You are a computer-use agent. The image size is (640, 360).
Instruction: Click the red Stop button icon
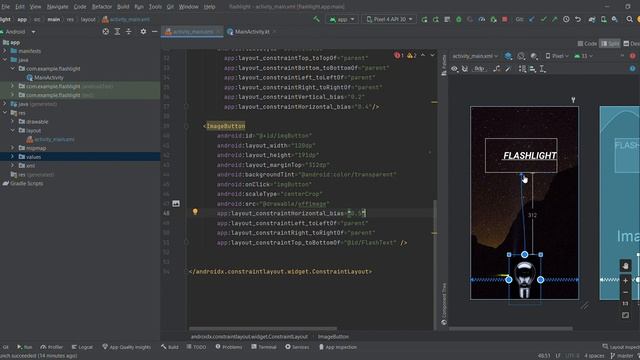[505, 19]
